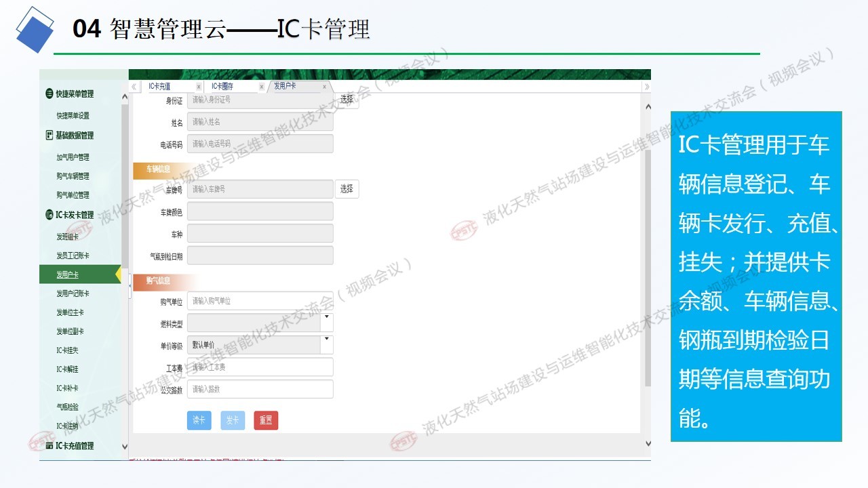Open the 气瓶检验 menu item
The width and height of the screenshot is (868, 488).
coord(67,407)
